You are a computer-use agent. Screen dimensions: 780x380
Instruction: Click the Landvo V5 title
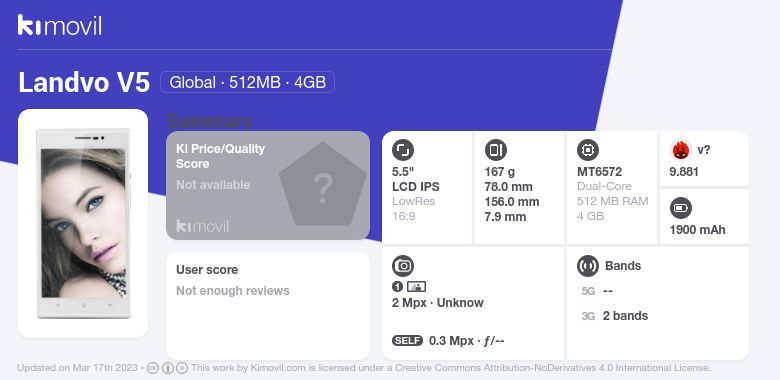coord(84,82)
